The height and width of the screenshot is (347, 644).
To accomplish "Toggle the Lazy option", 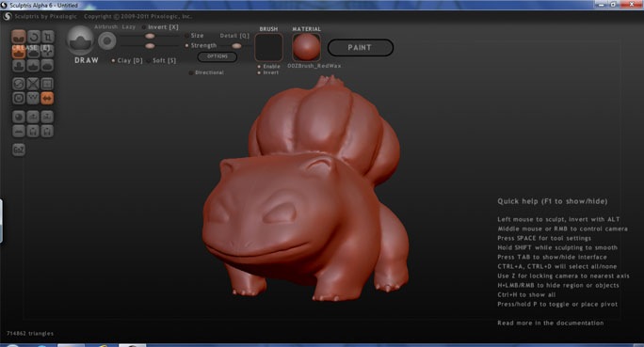I will click(129, 26).
